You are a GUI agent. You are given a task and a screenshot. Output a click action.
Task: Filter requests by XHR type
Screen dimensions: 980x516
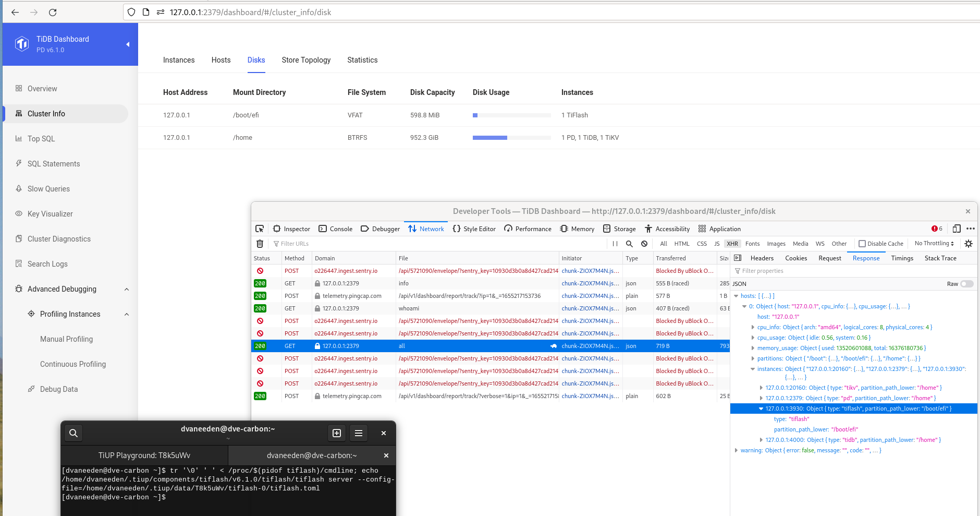(x=732, y=244)
